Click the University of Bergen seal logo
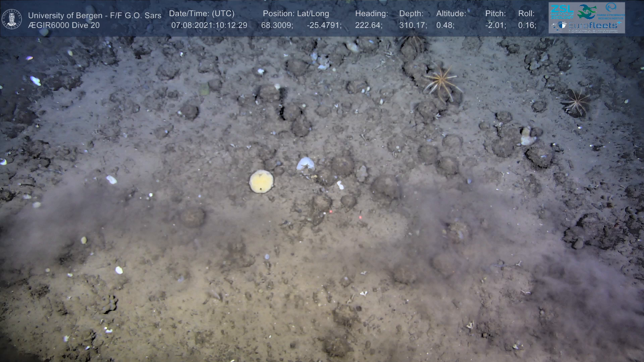 tap(12, 19)
